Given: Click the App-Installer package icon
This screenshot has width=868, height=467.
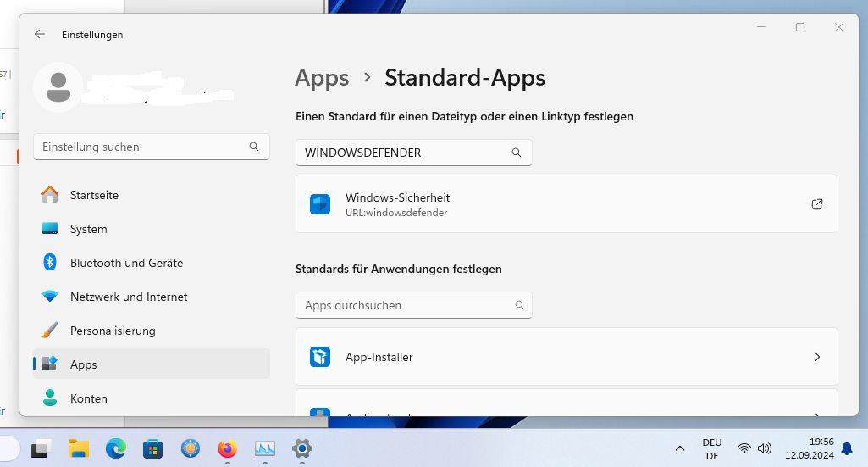Looking at the screenshot, I should pyautogui.click(x=320, y=357).
